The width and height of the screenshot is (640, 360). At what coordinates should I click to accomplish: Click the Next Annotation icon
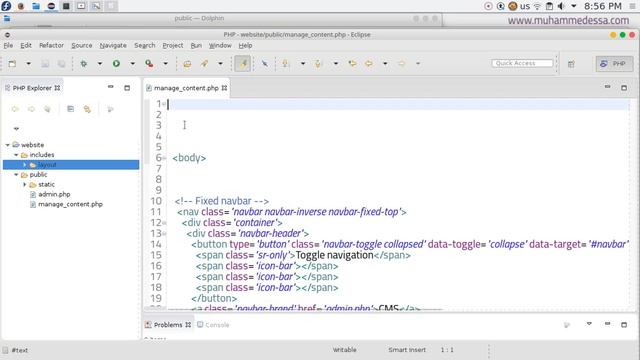(x=285, y=64)
